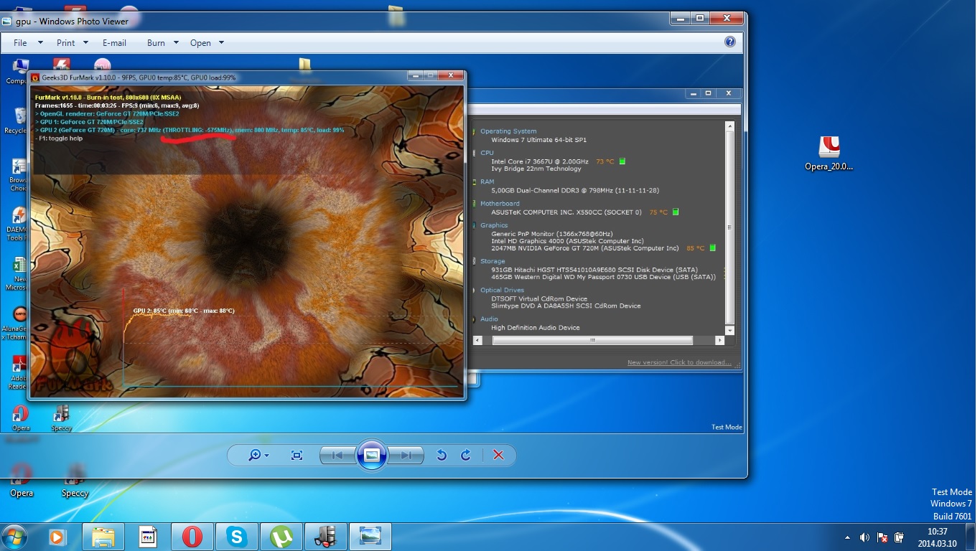
Task: Click the Windows Start orb
Action: pos(14,537)
